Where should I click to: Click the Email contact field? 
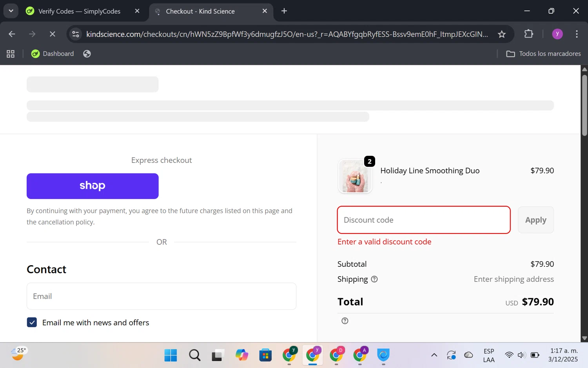tap(162, 296)
